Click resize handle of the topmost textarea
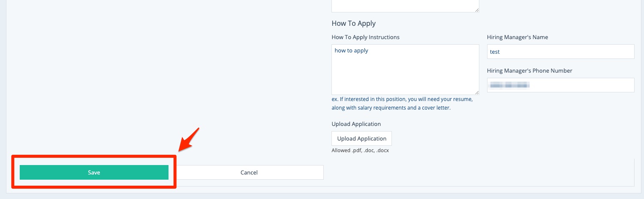The width and height of the screenshot is (644, 199). (x=477, y=9)
